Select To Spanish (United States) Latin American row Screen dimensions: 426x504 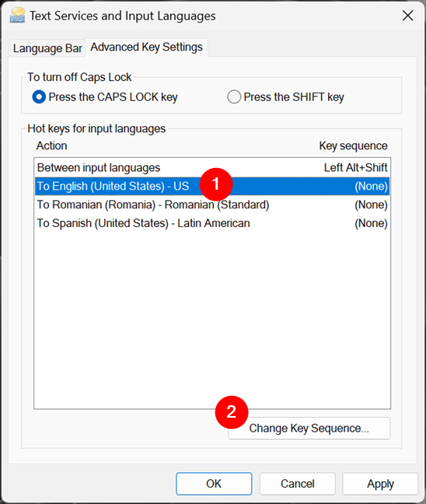click(x=212, y=223)
